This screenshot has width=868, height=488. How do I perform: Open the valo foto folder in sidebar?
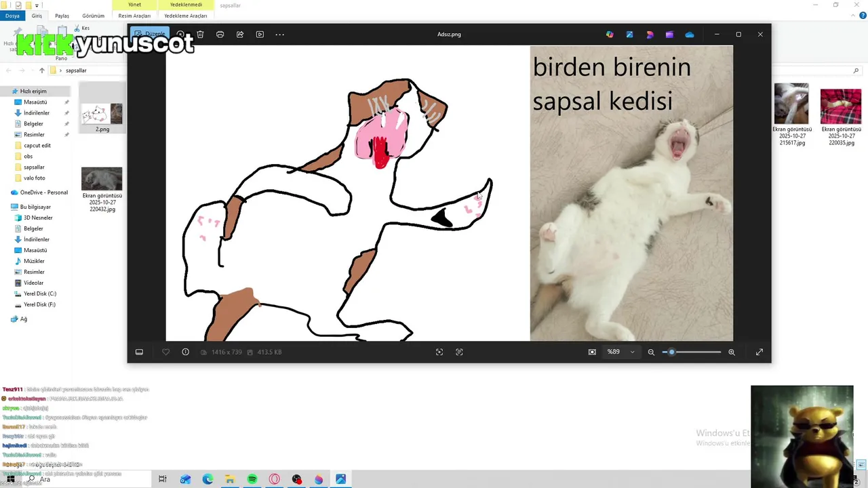(x=35, y=178)
